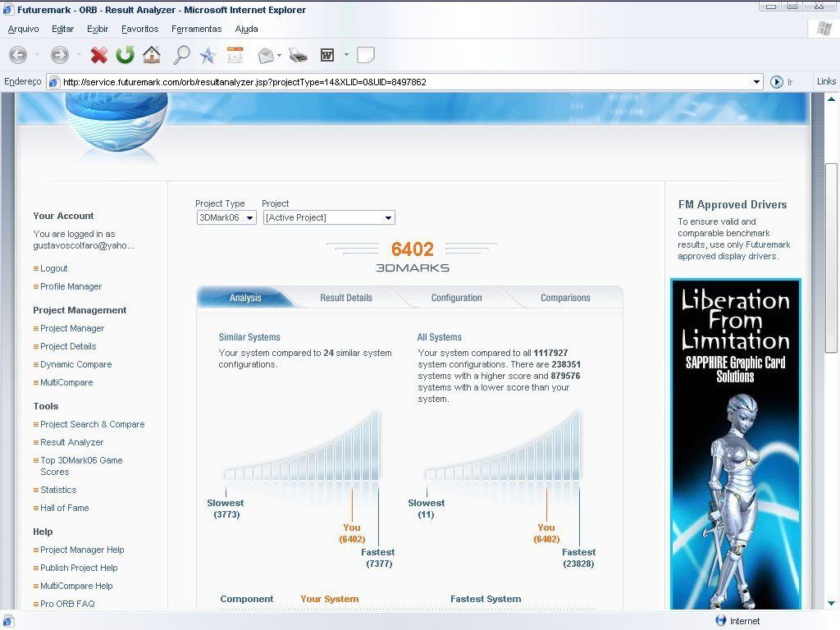
Task: Open the Back button history dropdown
Action: (x=37, y=55)
